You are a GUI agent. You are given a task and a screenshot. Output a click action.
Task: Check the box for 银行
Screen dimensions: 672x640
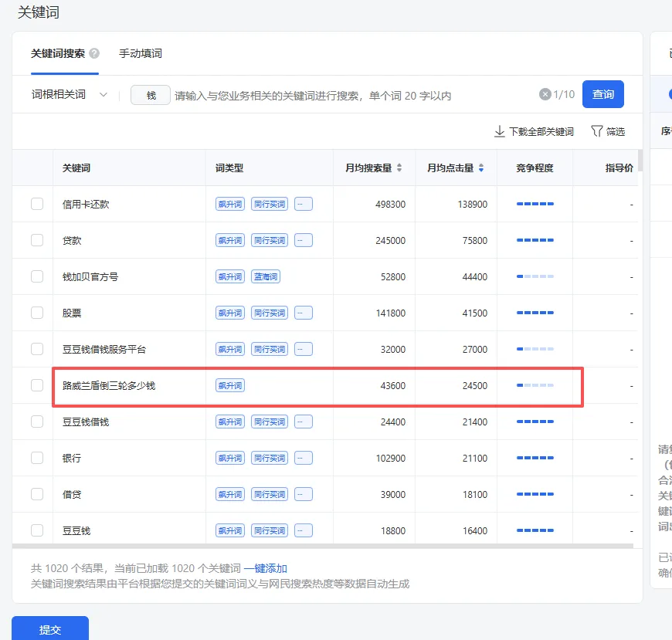point(37,458)
